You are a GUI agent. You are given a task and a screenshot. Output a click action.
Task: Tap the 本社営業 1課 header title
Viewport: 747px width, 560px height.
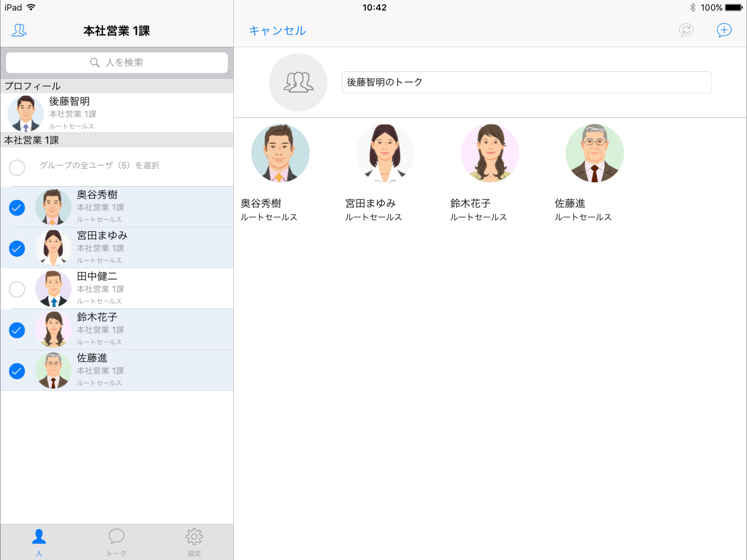[x=116, y=31]
